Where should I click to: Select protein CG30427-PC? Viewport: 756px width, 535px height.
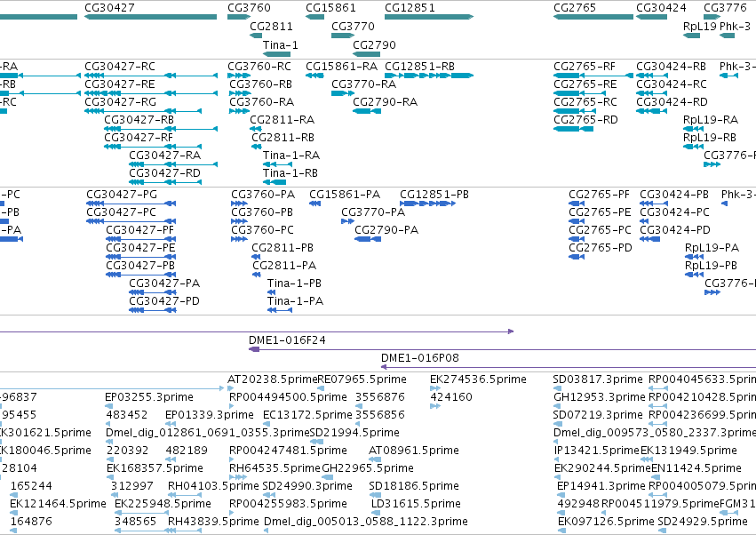point(121,212)
